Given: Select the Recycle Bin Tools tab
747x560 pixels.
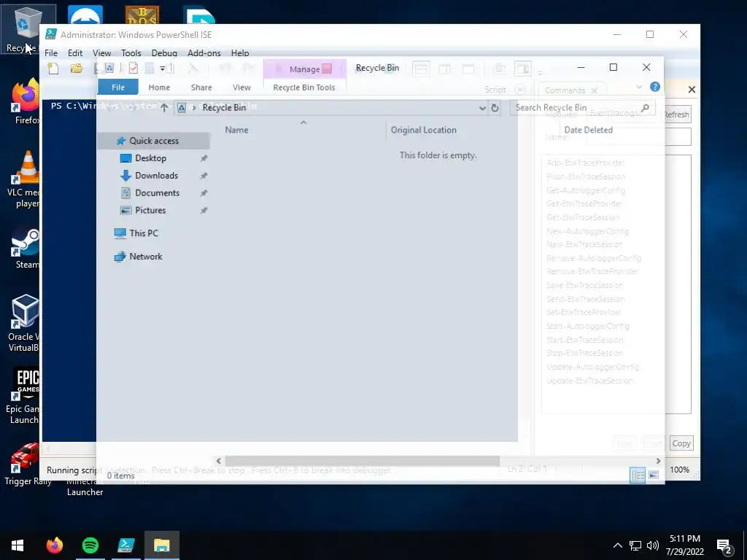Looking at the screenshot, I should point(304,87).
